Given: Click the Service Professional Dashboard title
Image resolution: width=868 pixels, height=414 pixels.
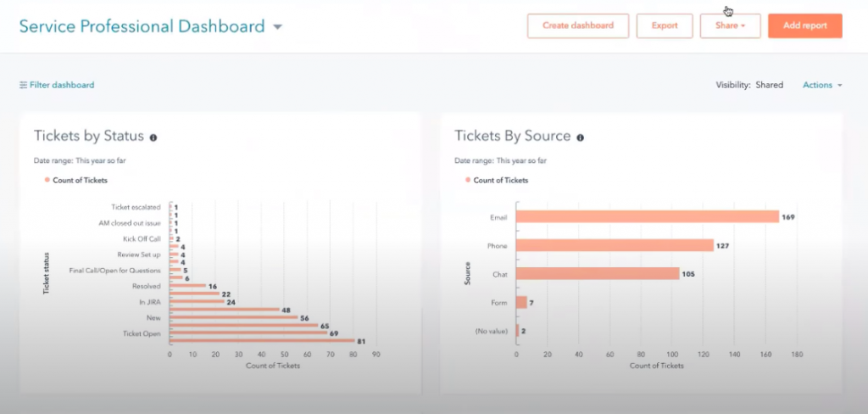Looking at the screenshot, I should [142, 26].
